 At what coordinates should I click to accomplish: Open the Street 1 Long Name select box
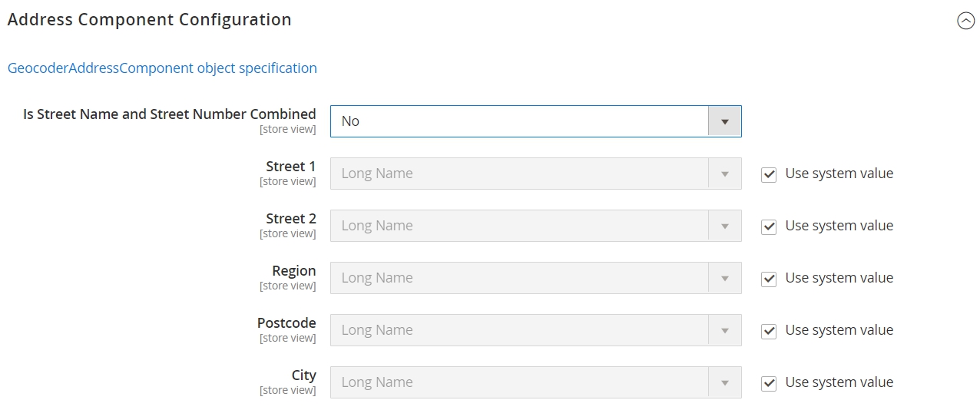click(x=536, y=174)
